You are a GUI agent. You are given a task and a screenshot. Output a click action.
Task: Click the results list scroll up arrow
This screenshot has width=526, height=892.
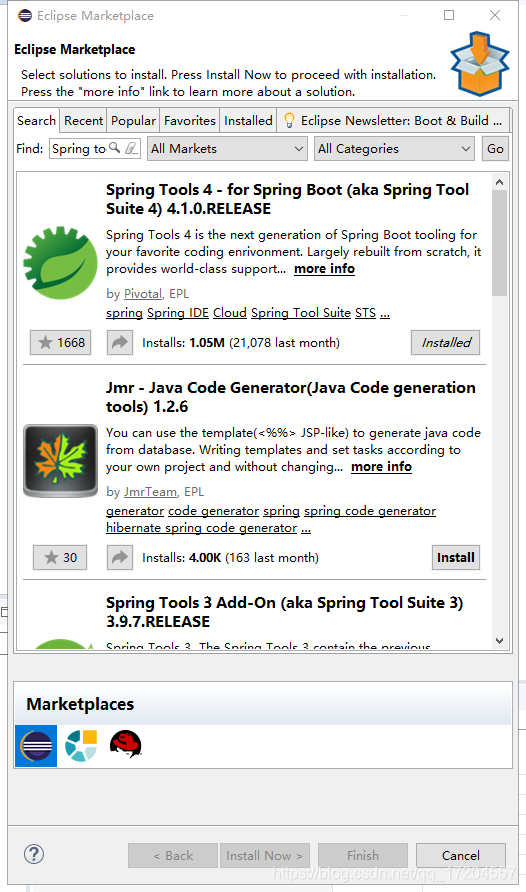click(x=500, y=182)
